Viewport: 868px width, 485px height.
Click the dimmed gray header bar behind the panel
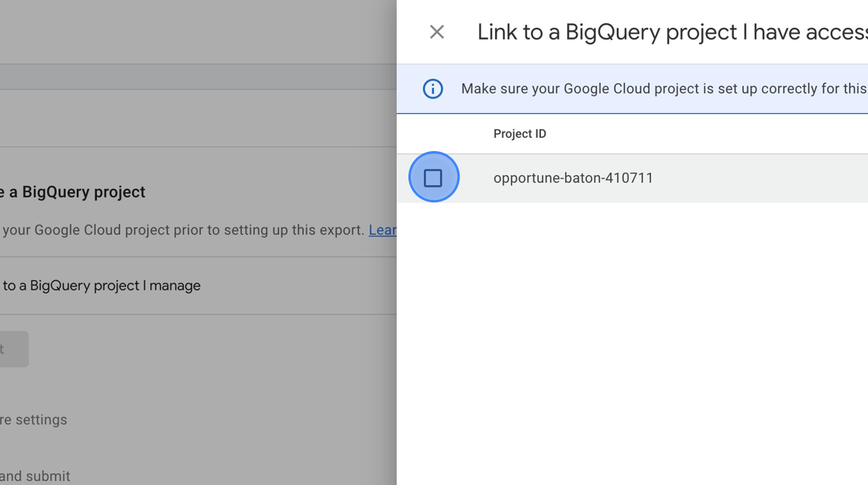pos(198,77)
